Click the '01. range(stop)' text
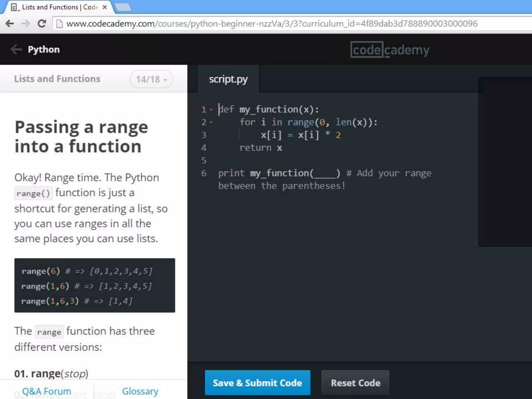This screenshot has width=532, height=399. (51, 374)
